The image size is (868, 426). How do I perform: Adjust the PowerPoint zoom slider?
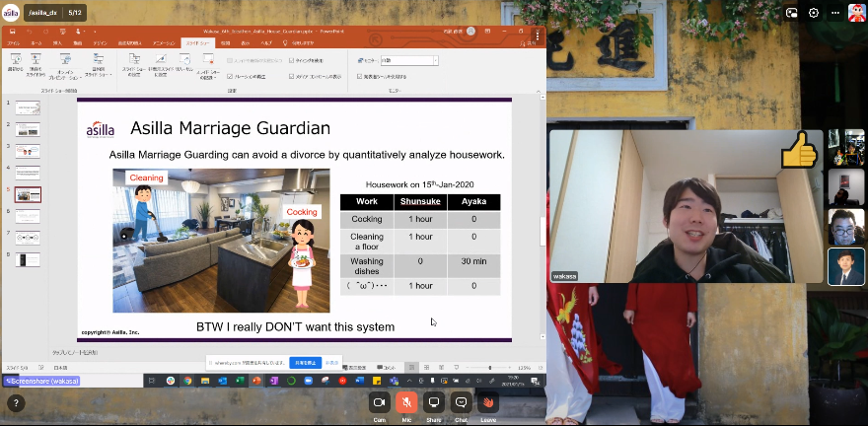coord(489,368)
